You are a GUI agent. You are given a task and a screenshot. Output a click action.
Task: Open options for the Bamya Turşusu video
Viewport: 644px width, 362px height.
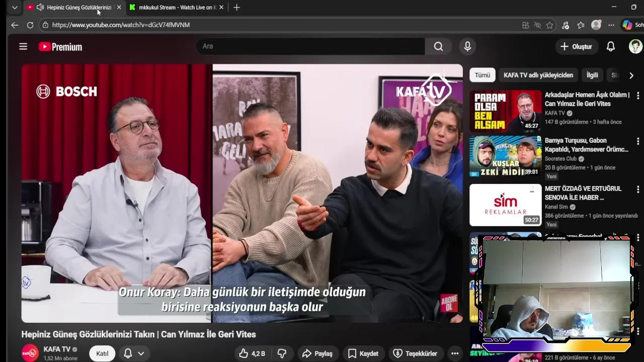638,141
